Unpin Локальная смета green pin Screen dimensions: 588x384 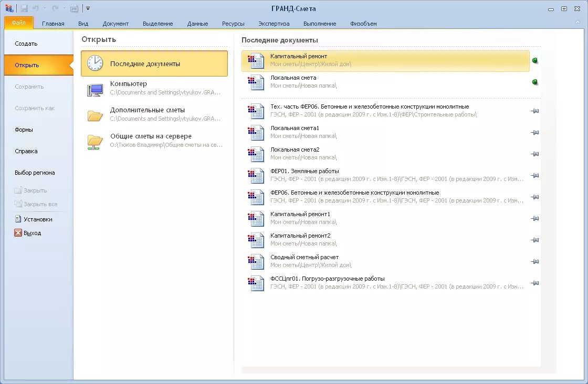point(535,82)
